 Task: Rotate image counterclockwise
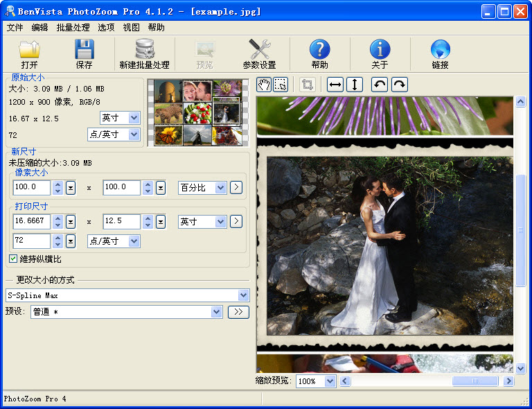point(380,85)
